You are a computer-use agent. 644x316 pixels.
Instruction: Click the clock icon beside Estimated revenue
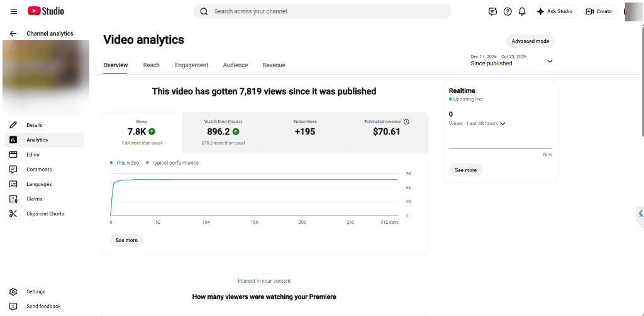407,121
